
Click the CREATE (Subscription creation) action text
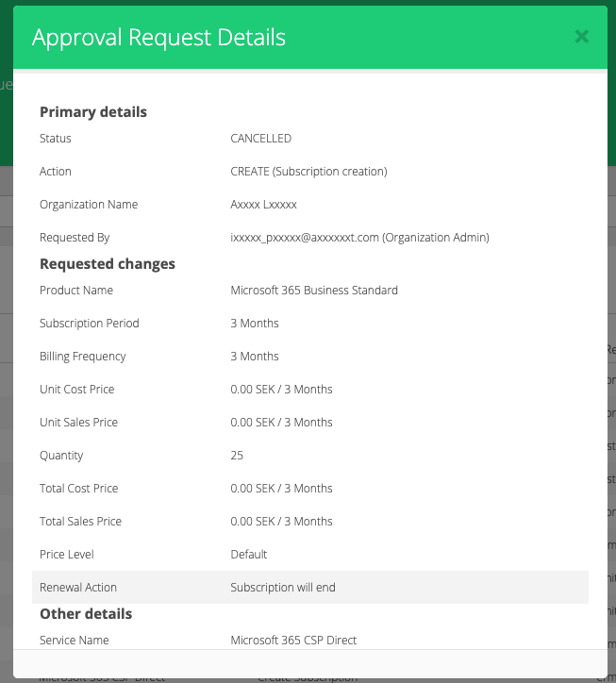click(x=308, y=172)
